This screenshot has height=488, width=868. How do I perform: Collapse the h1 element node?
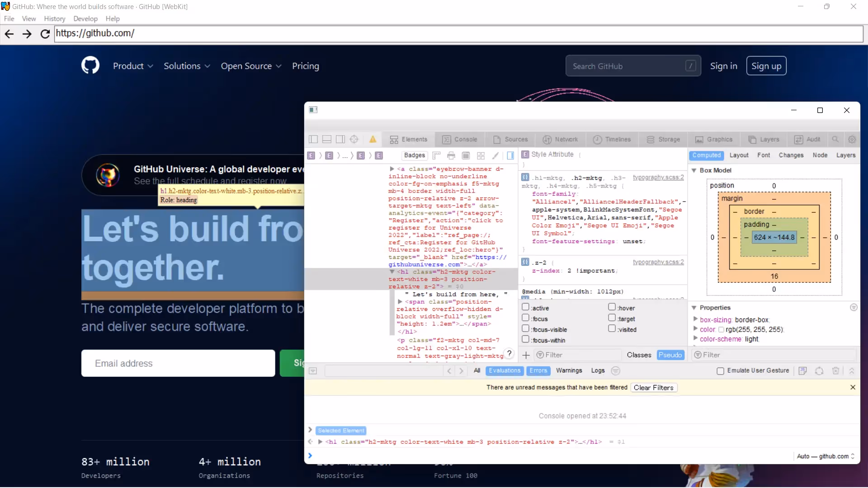click(392, 272)
